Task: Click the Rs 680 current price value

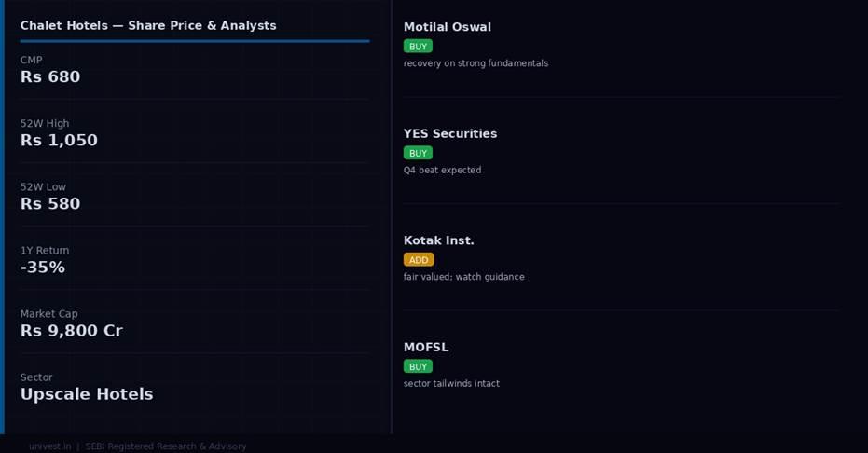Action: pyautogui.click(x=50, y=76)
